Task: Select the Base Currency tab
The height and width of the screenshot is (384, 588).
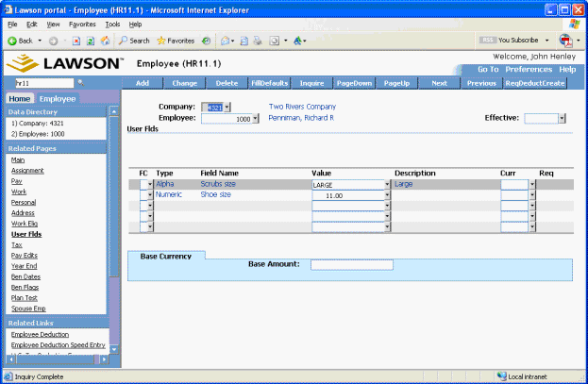Action: [166, 256]
